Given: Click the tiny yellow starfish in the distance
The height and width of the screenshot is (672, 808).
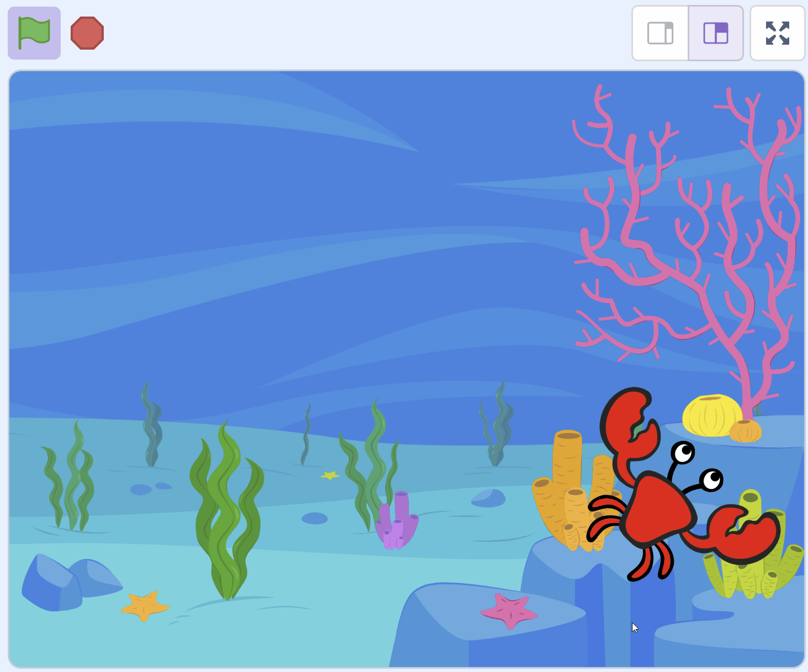Looking at the screenshot, I should click(x=330, y=475).
